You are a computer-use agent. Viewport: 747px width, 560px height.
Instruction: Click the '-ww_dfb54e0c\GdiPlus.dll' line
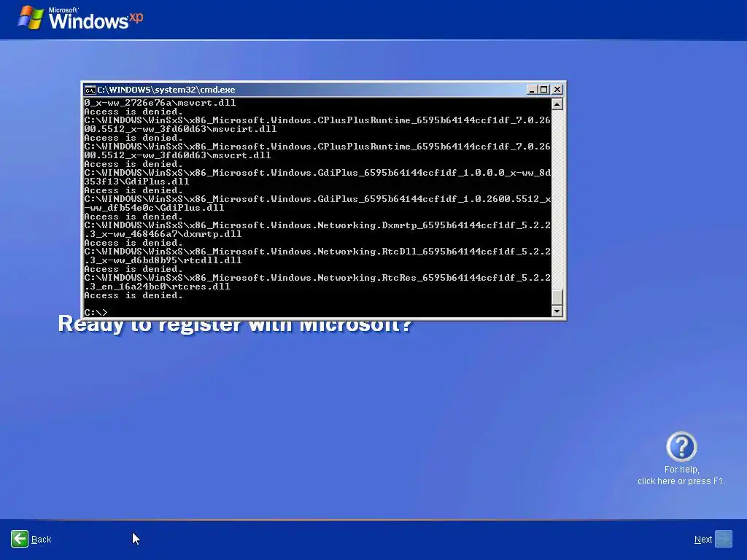point(154,208)
